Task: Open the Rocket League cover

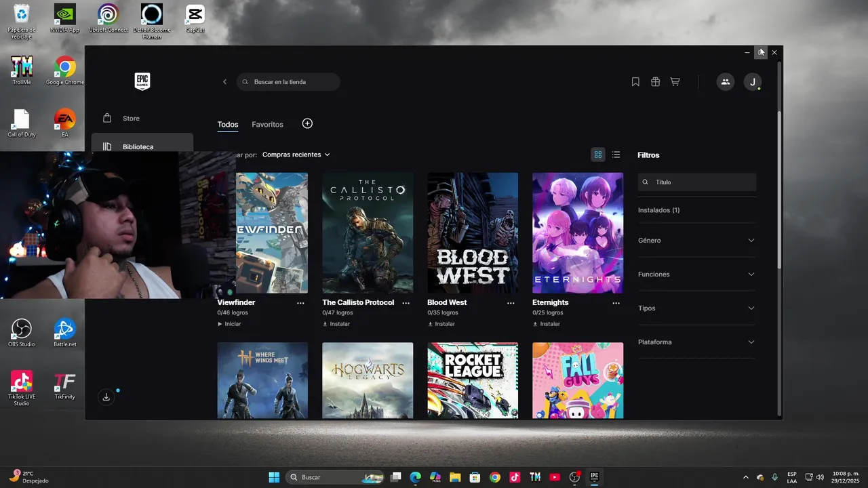Action: pyautogui.click(x=473, y=380)
